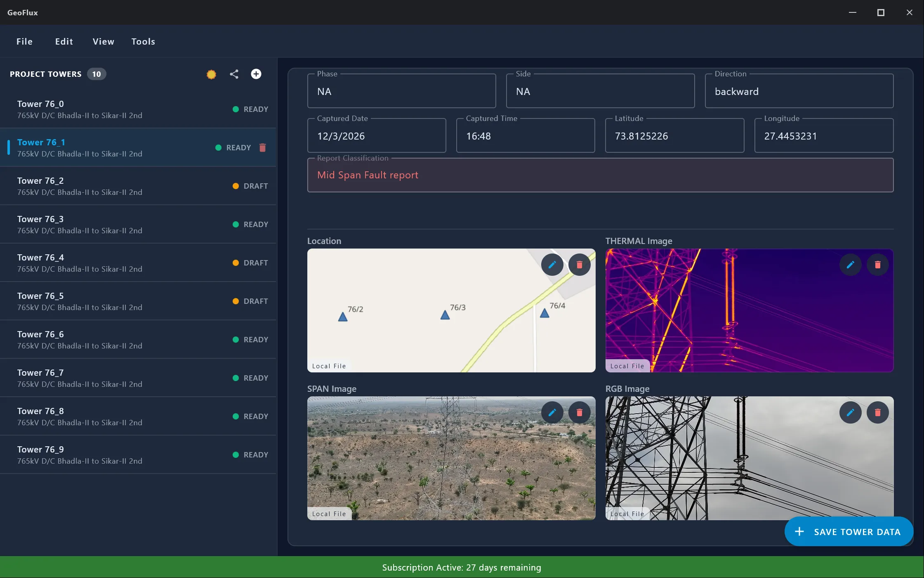Select Tower 76_9 in the list

pyautogui.click(x=138, y=455)
